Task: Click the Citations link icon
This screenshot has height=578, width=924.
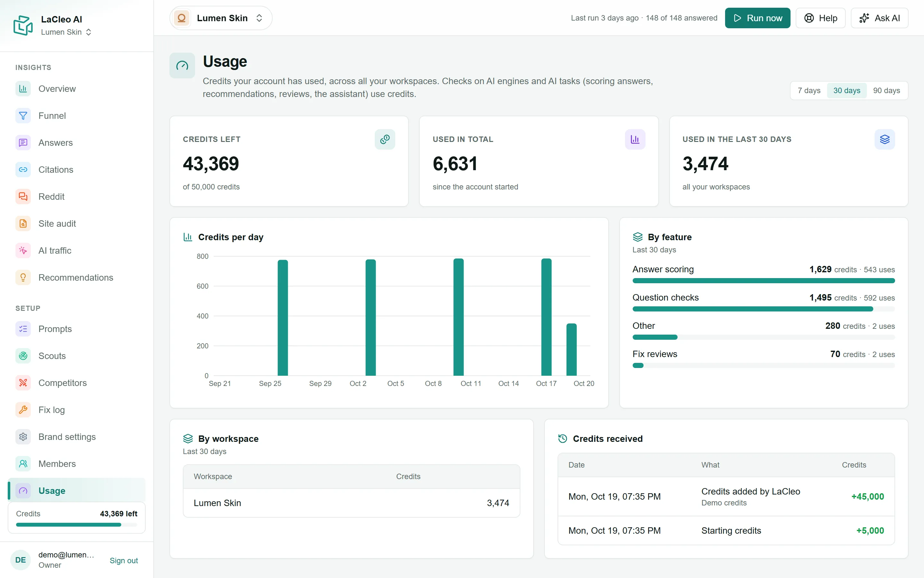Action: pos(23,169)
